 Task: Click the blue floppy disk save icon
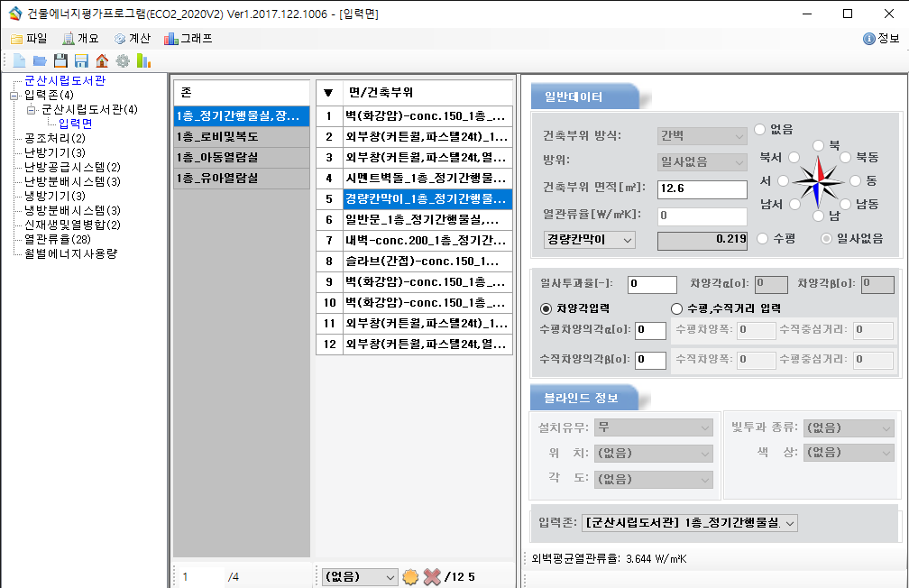pos(81,61)
